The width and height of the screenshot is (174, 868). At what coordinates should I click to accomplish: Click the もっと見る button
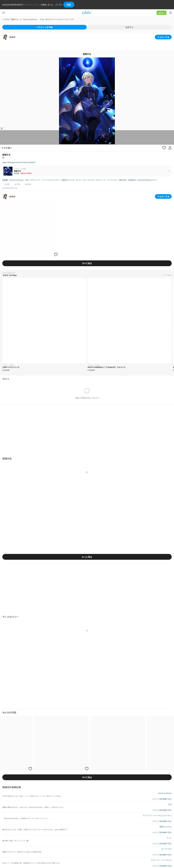coord(87,557)
